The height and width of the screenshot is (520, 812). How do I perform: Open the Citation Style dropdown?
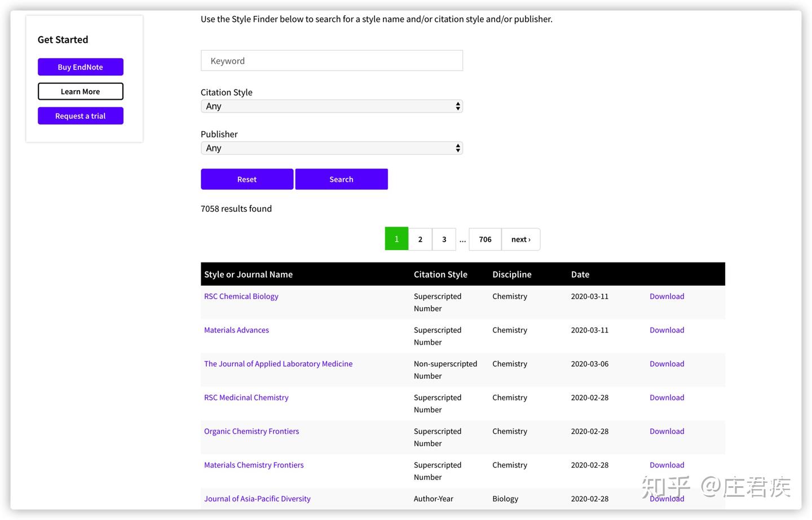[332, 106]
